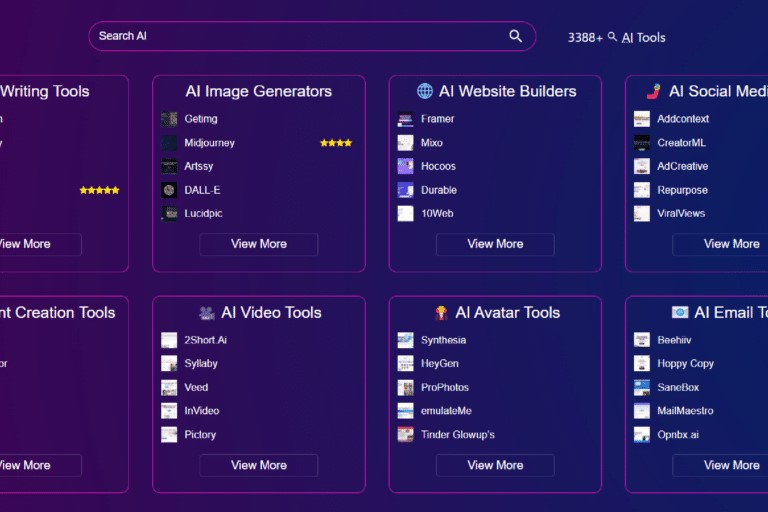Open the AI Tools link in header
Viewport: 768px width, 512px height.
coord(643,37)
